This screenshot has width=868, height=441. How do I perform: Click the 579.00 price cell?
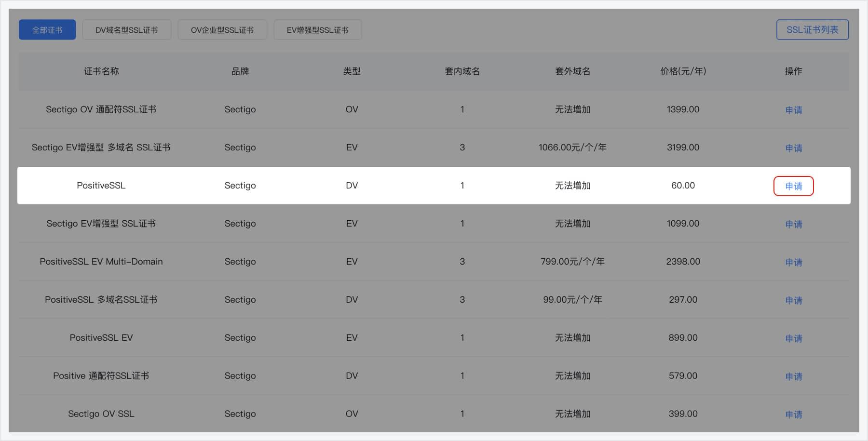(683, 376)
